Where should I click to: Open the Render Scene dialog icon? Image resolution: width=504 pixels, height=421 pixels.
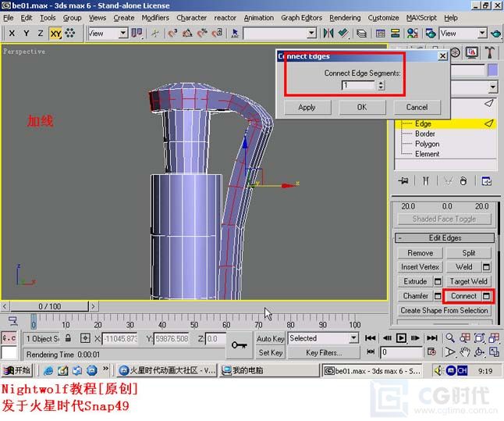[x=431, y=33]
